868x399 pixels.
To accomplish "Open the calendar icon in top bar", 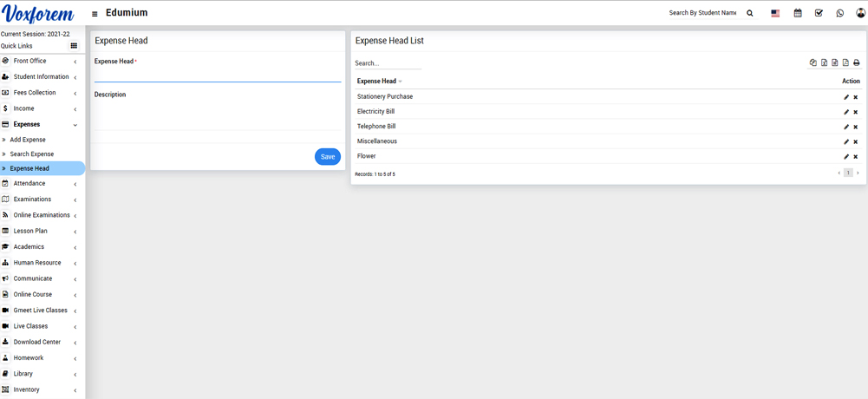I will pos(798,13).
